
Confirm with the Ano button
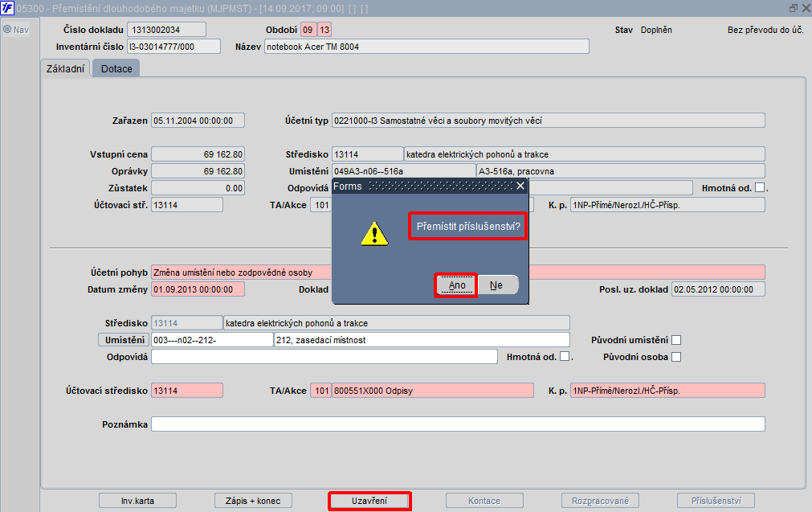456,285
